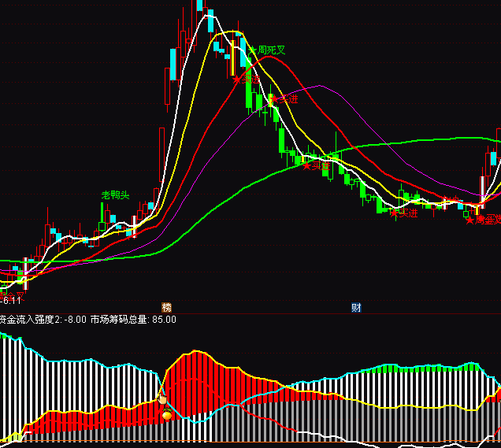Select the 老鸭头 pattern label
Screen dimensions: 501x448
115,195
